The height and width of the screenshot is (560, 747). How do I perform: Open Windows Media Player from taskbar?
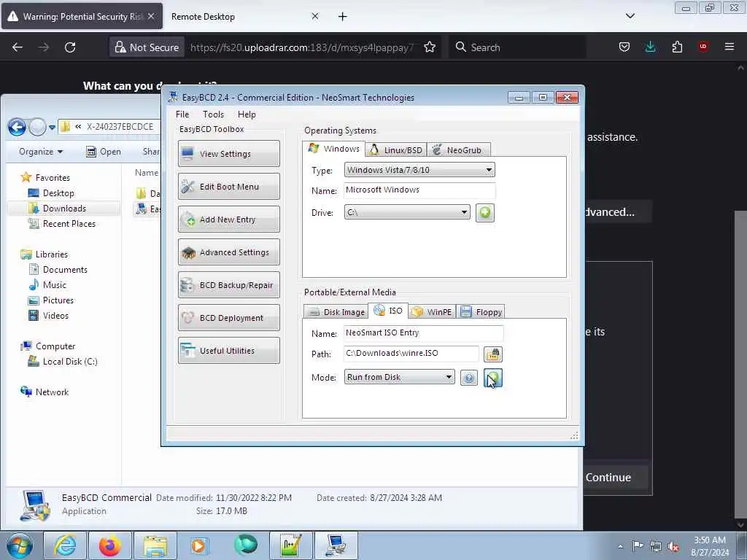(x=200, y=545)
